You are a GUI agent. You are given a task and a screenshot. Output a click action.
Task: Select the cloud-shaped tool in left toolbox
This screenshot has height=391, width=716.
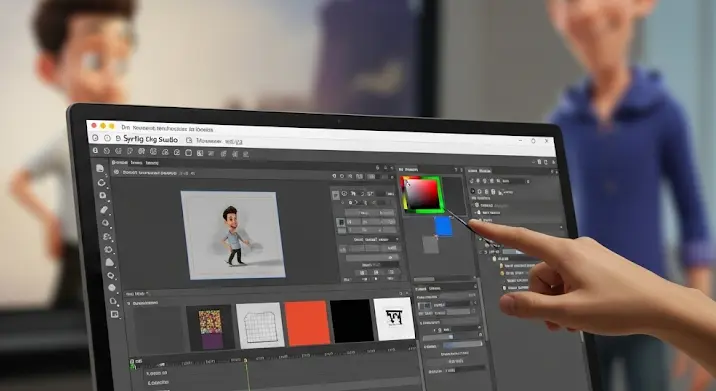[110, 262]
